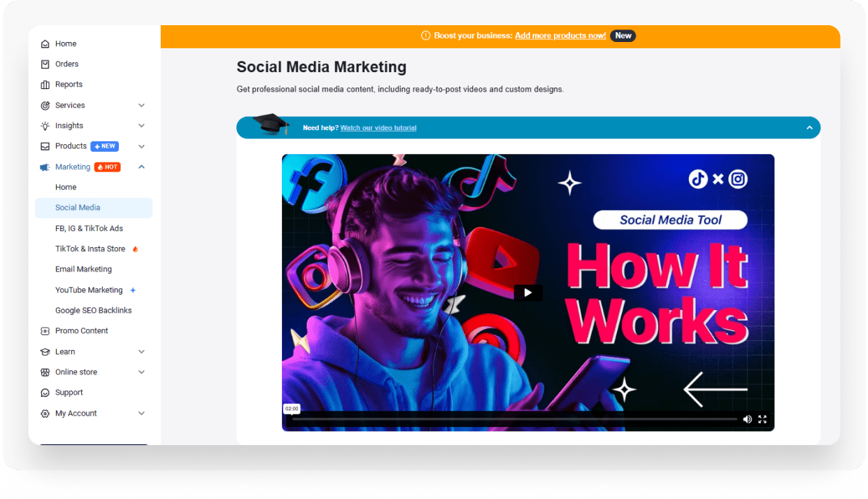Open YouTube Marketing submenu item
This screenshot has height=499, width=868.
pyautogui.click(x=89, y=290)
